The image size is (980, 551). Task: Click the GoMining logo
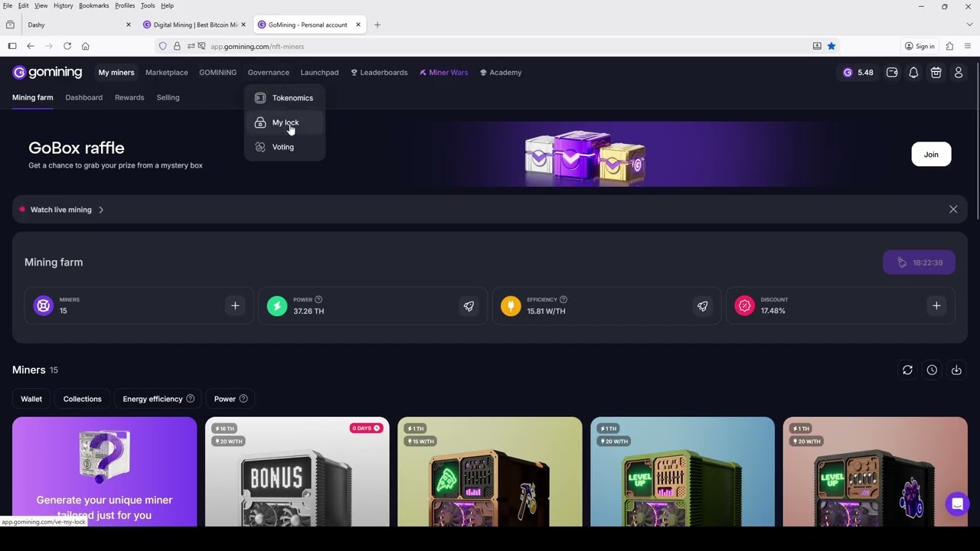click(47, 72)
